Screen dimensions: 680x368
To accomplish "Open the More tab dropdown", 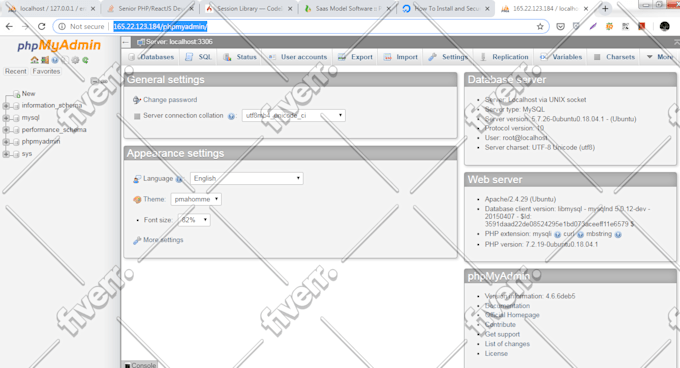I will (660, 57).
